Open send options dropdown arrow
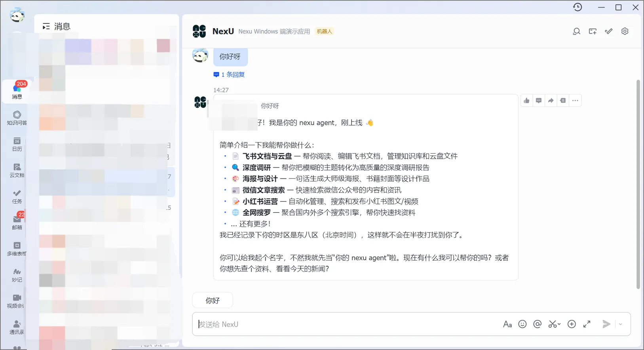This screenshot has width=644, height=350. point(621,324)
